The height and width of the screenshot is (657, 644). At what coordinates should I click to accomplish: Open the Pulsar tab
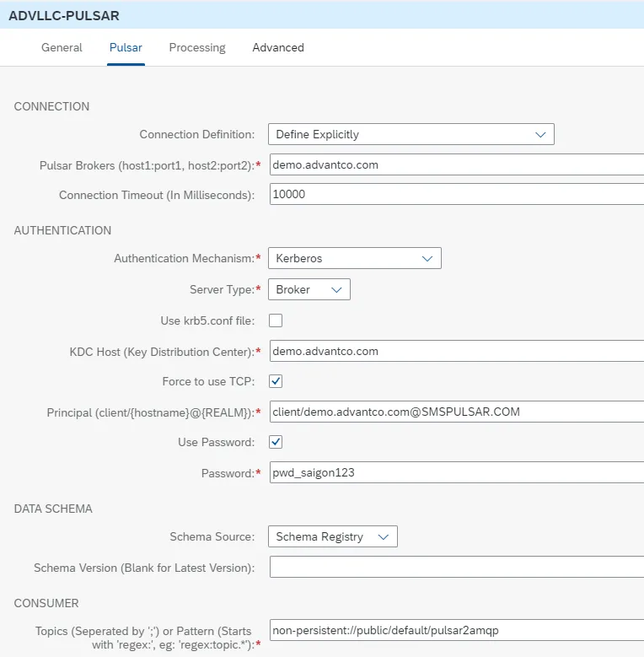(126, 47)
